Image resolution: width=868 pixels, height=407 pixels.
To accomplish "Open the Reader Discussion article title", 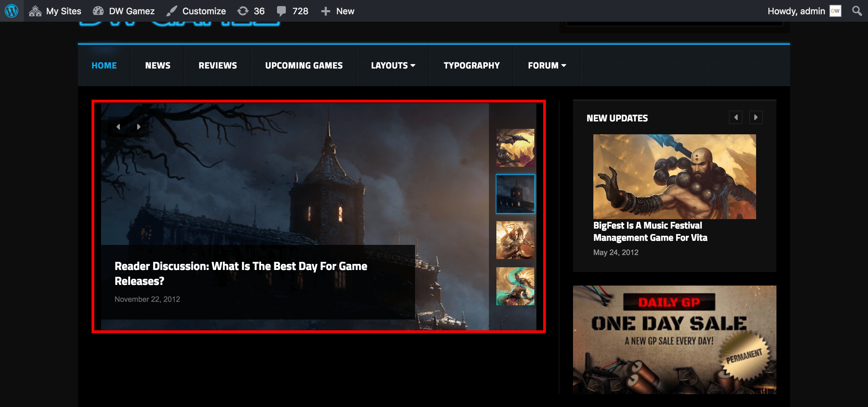I will point(241,273).
